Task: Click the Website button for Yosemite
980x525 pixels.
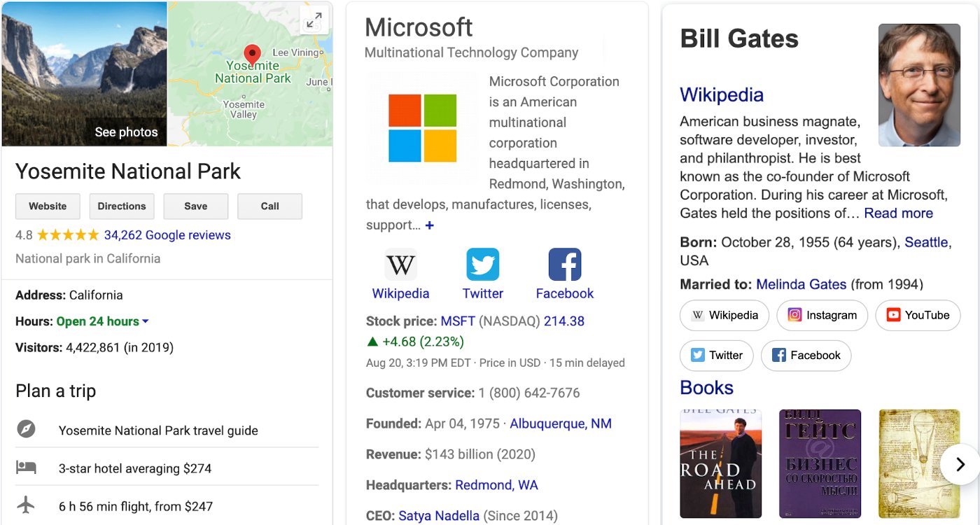Action: pos(47,206)
